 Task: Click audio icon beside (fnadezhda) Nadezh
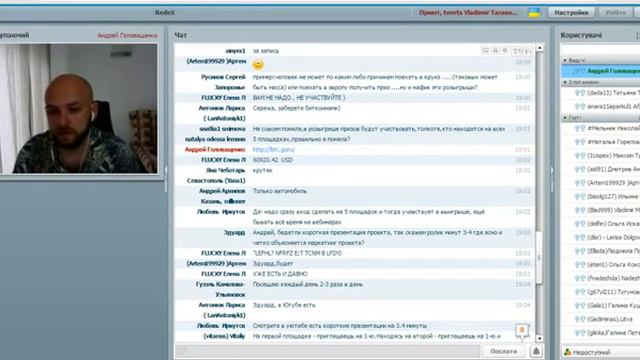(580, 278)
